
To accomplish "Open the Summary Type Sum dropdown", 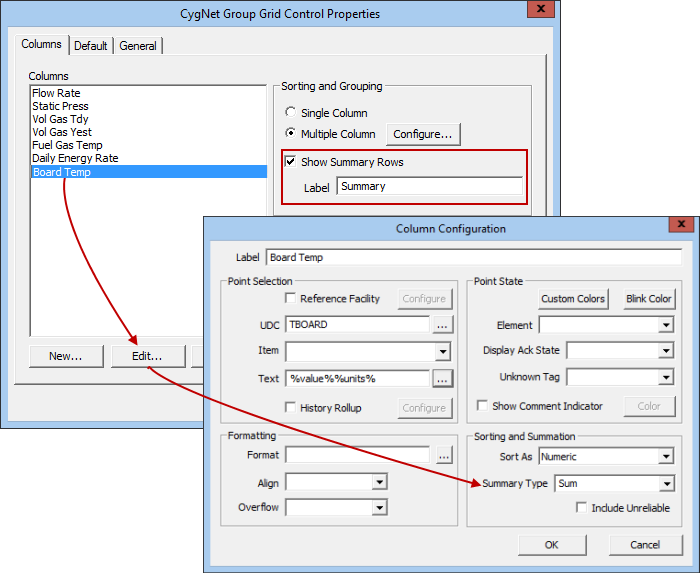I will 667,484.
